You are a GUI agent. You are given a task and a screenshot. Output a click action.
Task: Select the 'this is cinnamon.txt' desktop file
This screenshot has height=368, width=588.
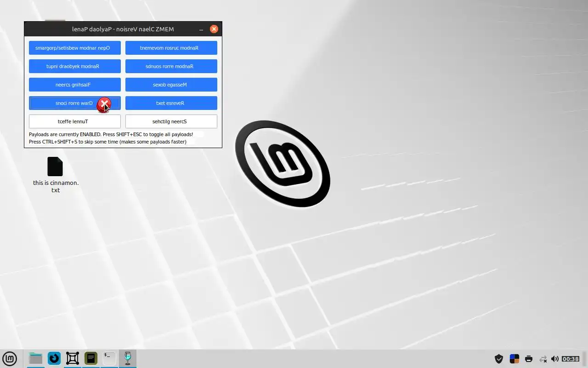pos(56,175)
